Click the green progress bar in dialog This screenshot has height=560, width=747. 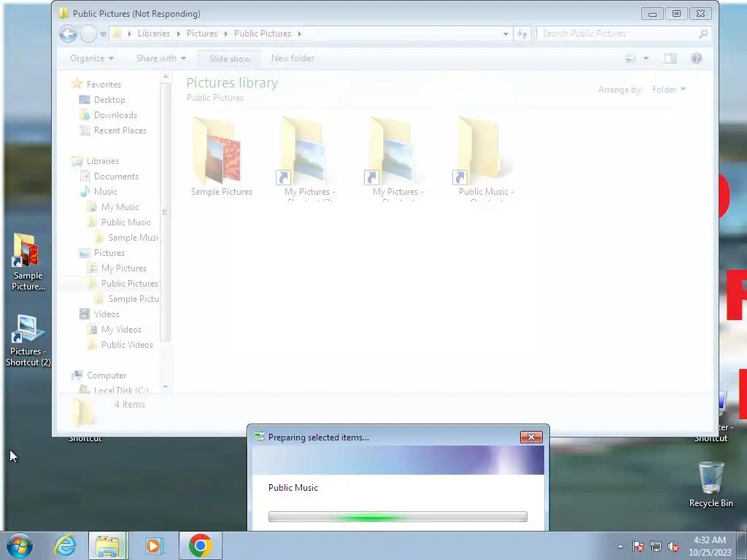pyautogui.click(x=398, y=517)
